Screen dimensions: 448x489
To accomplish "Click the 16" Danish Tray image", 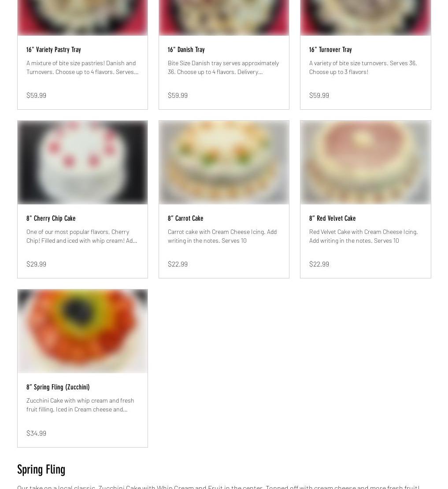I will pos(224,18).
